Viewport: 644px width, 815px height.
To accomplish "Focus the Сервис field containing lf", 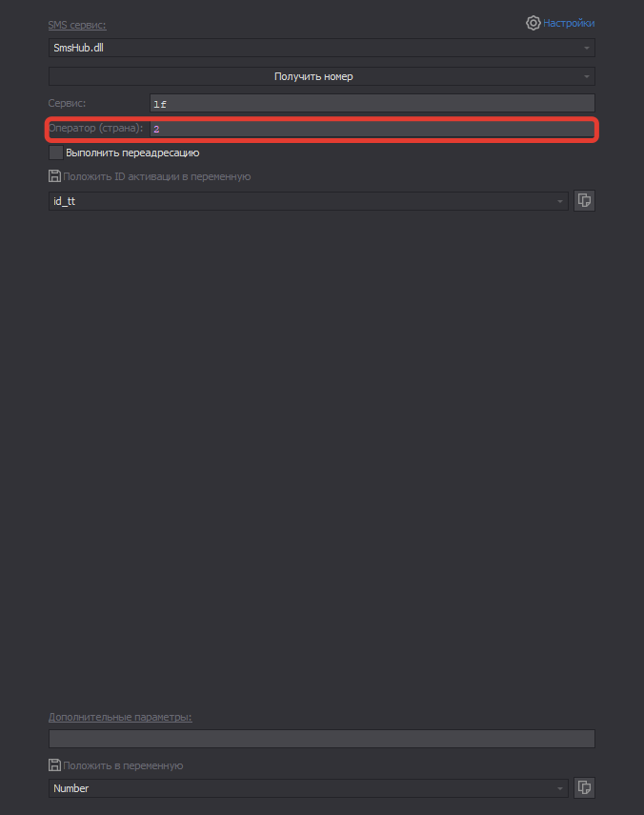I will pos(372,104).
